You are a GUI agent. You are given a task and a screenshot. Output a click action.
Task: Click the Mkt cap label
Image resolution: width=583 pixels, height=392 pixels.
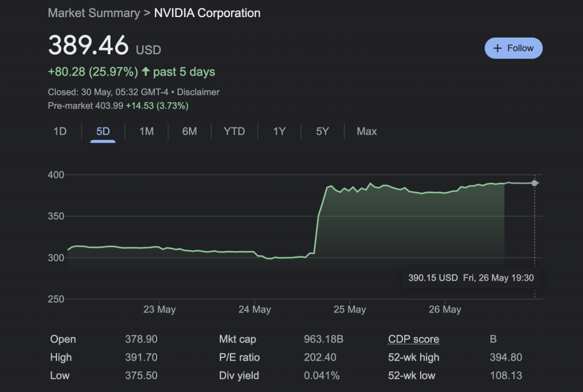pyautogui.click(x=237, y=339)
